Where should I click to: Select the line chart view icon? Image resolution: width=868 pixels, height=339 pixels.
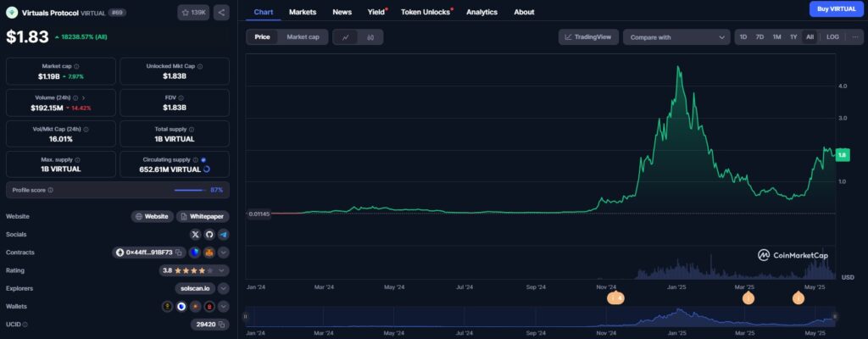[346, 37]
